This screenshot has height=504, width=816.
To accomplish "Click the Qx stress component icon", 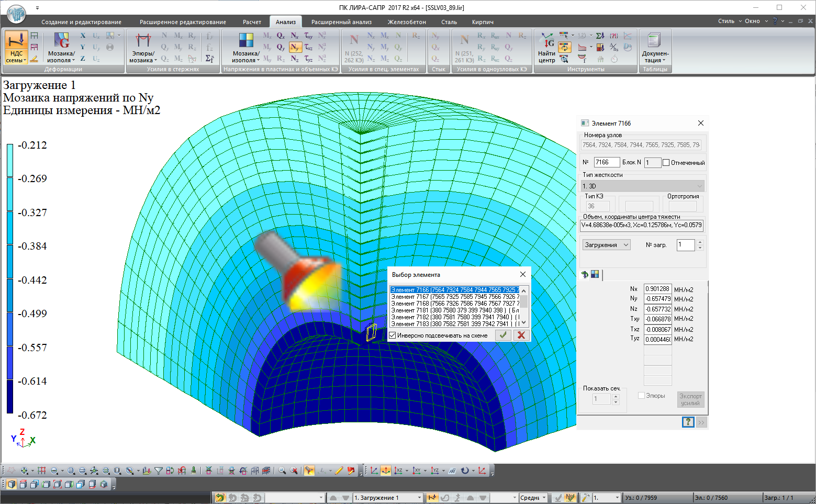I will [281, 36].
